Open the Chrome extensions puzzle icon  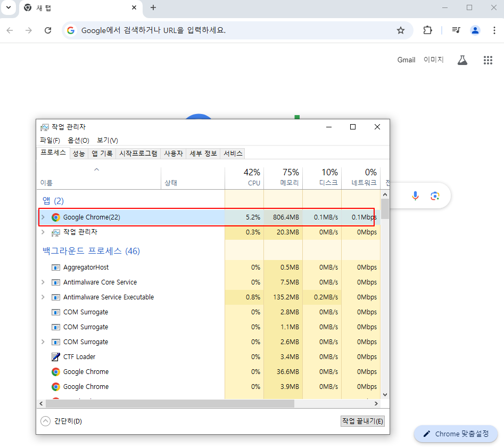point(427,30)
